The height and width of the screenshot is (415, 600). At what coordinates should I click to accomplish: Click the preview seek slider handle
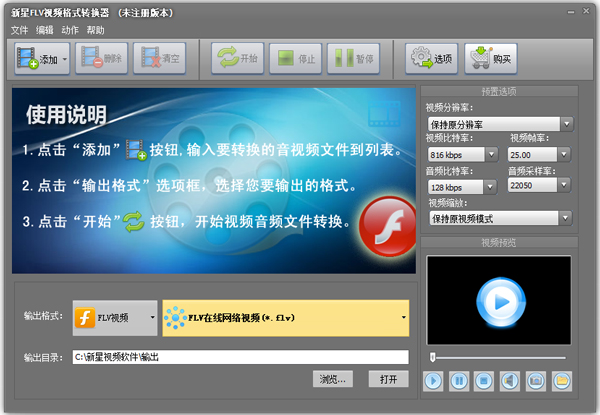tap(432, 358)
